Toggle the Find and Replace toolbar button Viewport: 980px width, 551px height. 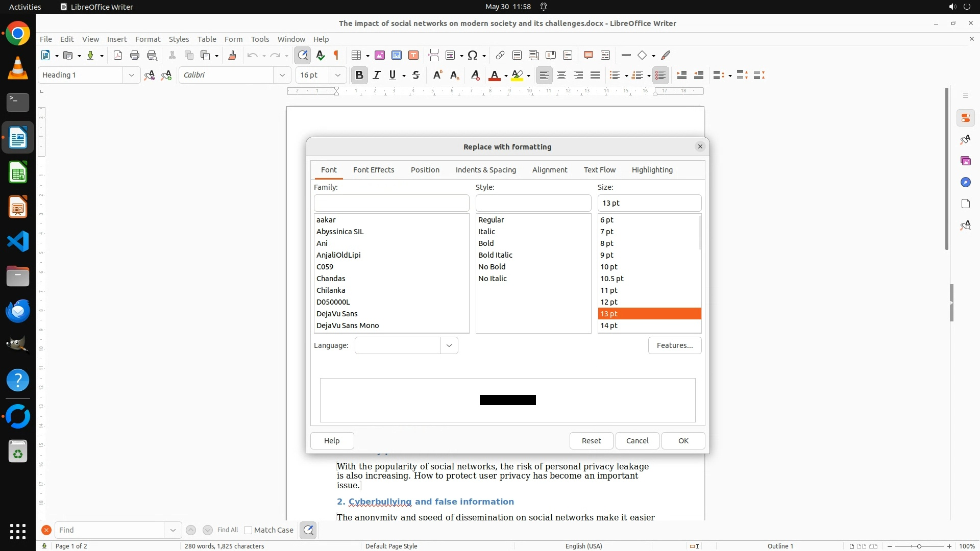(x=303, y=56)
